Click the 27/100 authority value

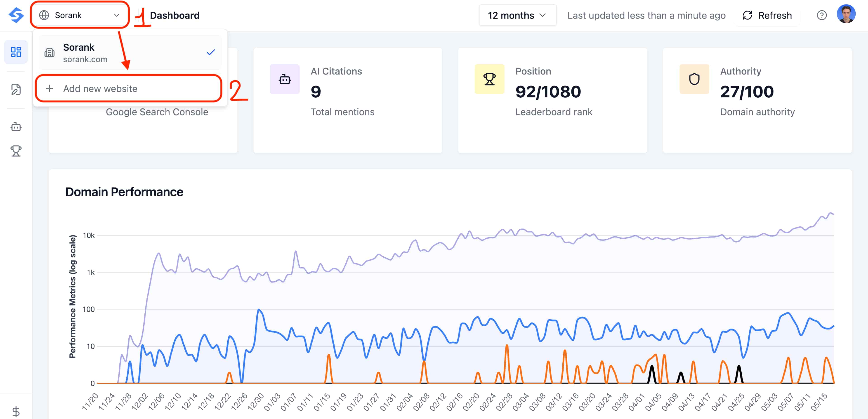747,92
